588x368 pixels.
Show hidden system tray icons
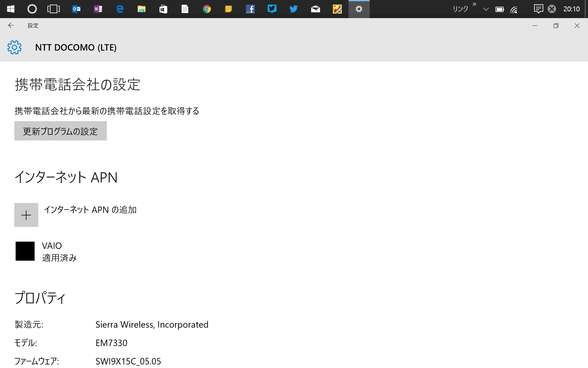pyautogui.click(x=486, y=9)
